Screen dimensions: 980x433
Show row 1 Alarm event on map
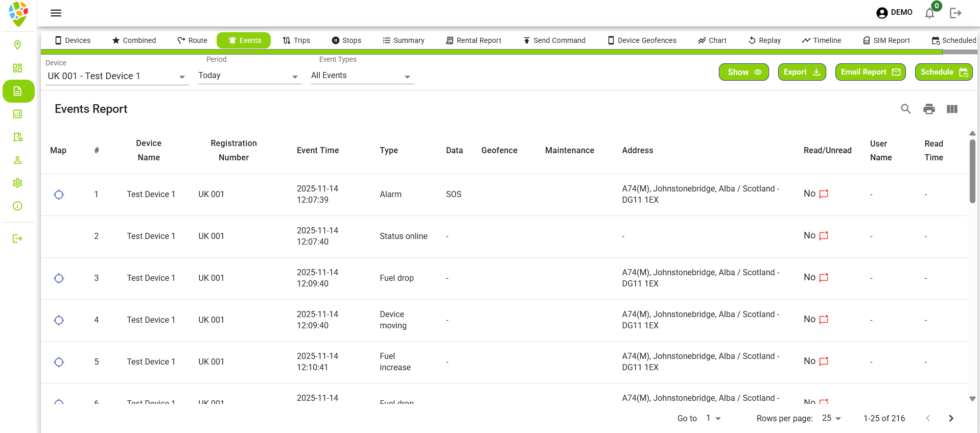[59, 195]
